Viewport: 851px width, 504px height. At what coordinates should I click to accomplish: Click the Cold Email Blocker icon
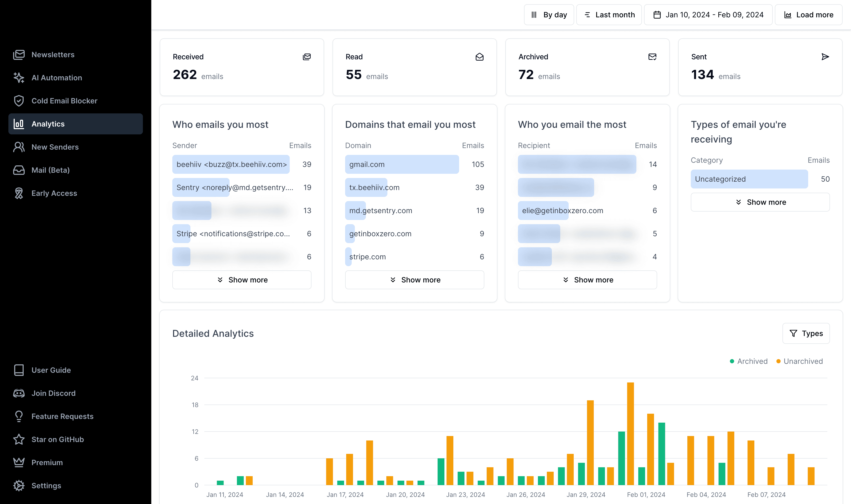click(x=20, y=100)
